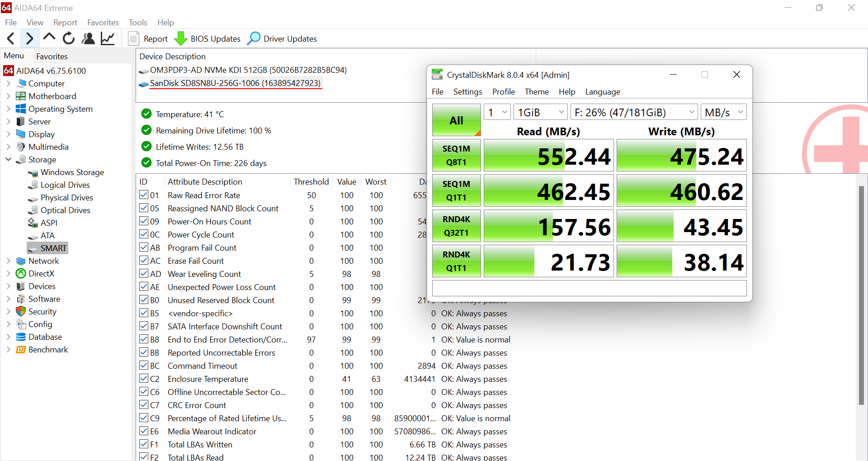
Task: Open the AIDA64 Report menu
Action: point(65,23)
